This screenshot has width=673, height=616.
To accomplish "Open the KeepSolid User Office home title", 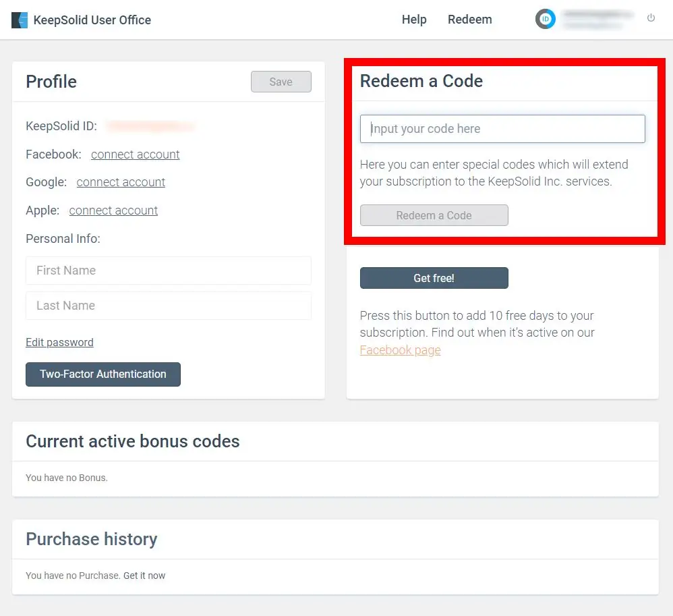I will (x=92, y=20).
